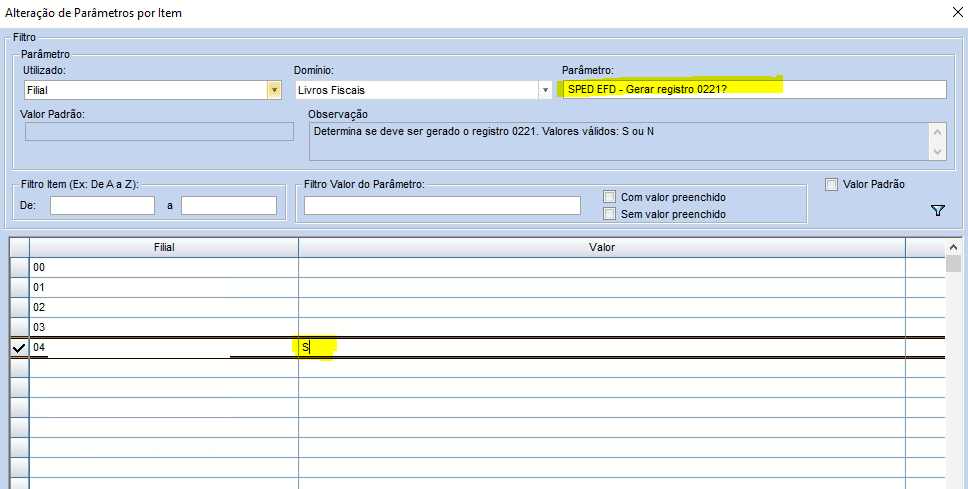Click the Observação box scroll down arrow
This screenshot has width=968, height=489.
click(x=937, y=151)
